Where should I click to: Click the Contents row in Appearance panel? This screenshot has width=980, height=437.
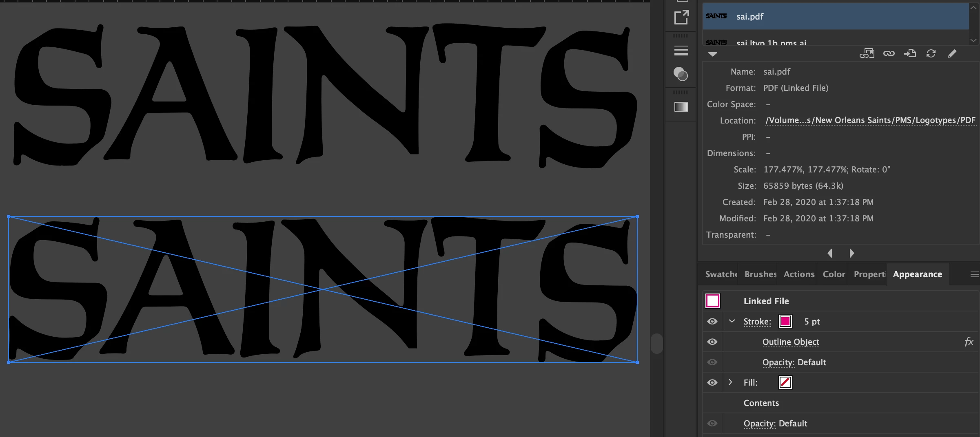pos(840,403)
